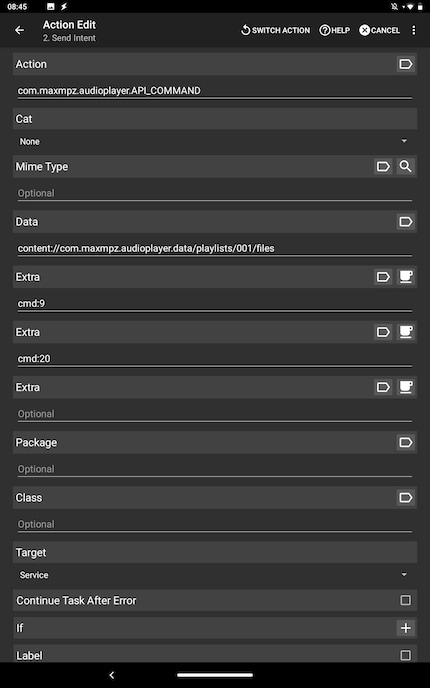Tap the Cancel button

(x=380, y=30)
